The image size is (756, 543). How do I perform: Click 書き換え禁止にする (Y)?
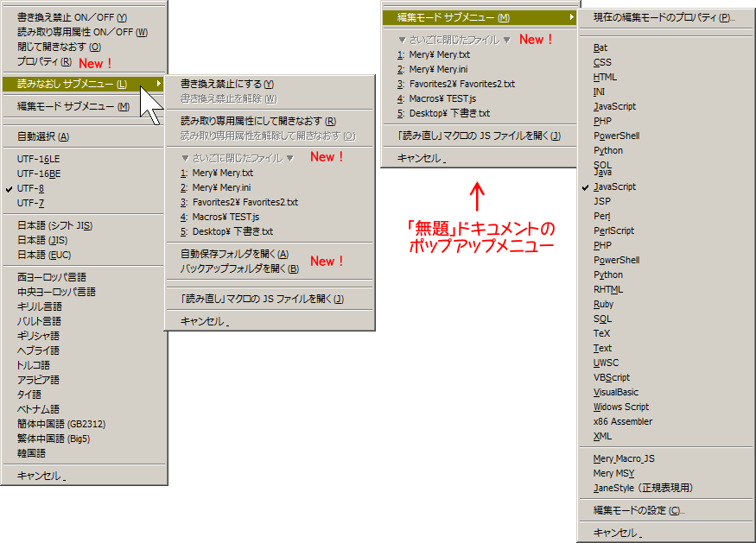click(226, 84)
